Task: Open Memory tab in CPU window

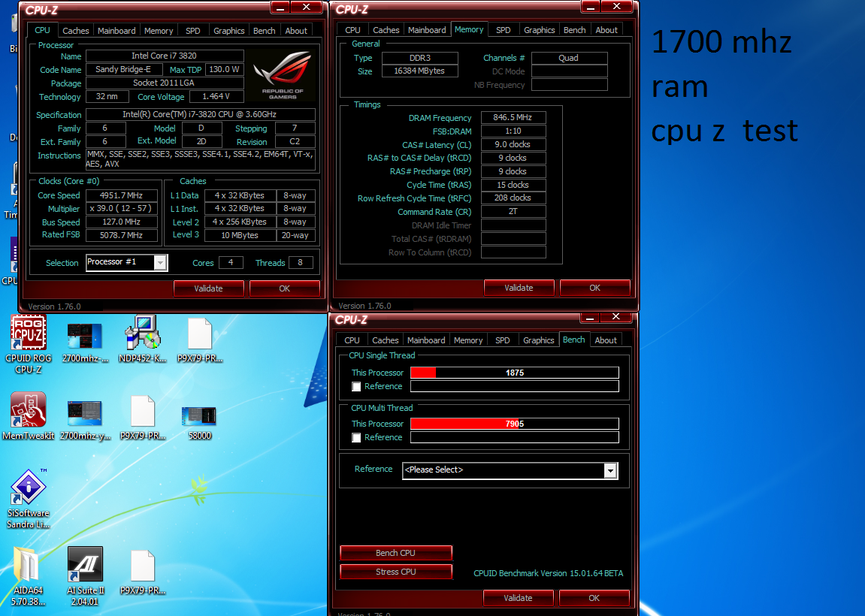Action: 159,31
